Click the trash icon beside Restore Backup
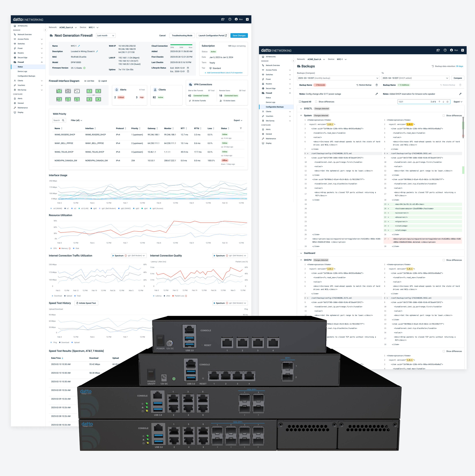Viewport: 475px width, 476px height. [x=377, y=85]
